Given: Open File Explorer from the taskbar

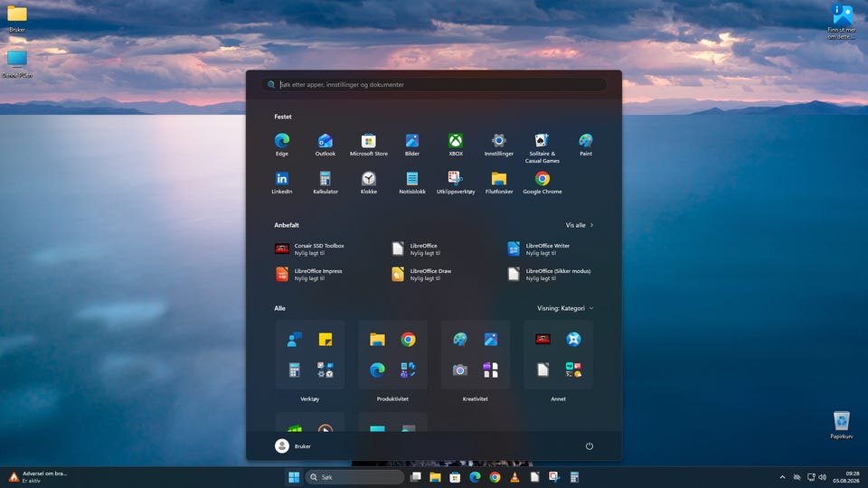Looking at the screenshot, I should (x=435, y=477).
